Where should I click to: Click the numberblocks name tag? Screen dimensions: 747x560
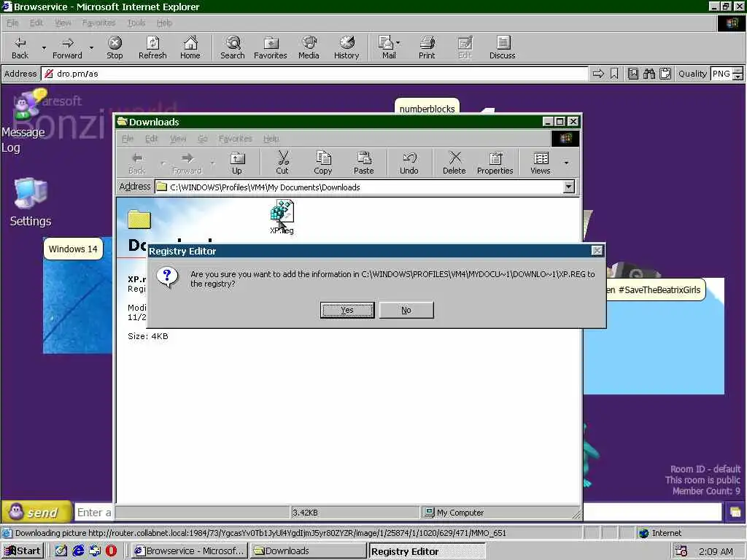click(427, 107)
